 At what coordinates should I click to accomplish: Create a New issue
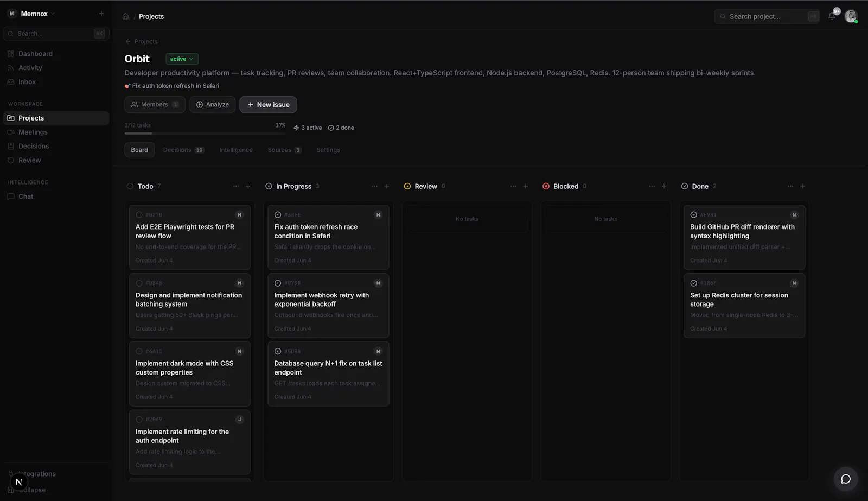269,104
